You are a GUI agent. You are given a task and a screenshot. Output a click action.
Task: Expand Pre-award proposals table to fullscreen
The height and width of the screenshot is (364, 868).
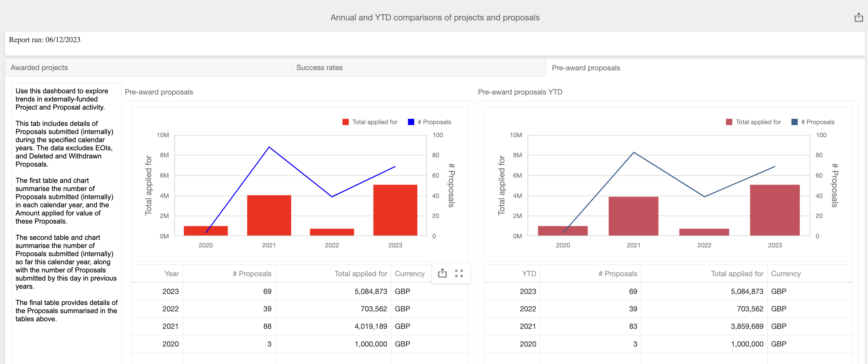pos(459,273)
